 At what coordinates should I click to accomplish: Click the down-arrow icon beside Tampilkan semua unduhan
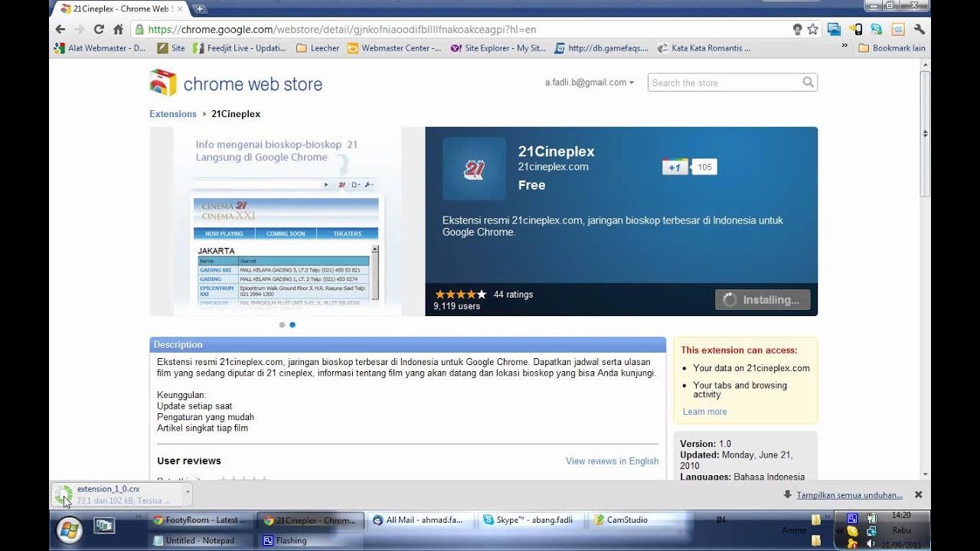coord(787,494)
